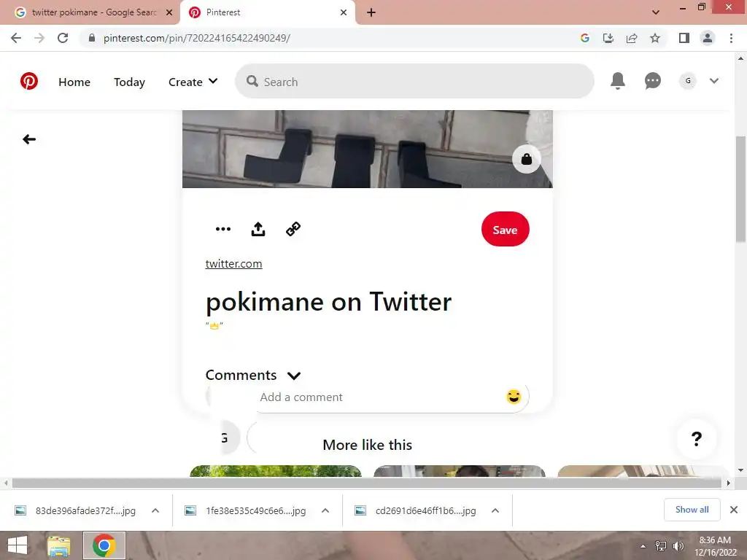
Task: Open the G profile avatar
Action: pyautogui.click(x=687, y=81)
